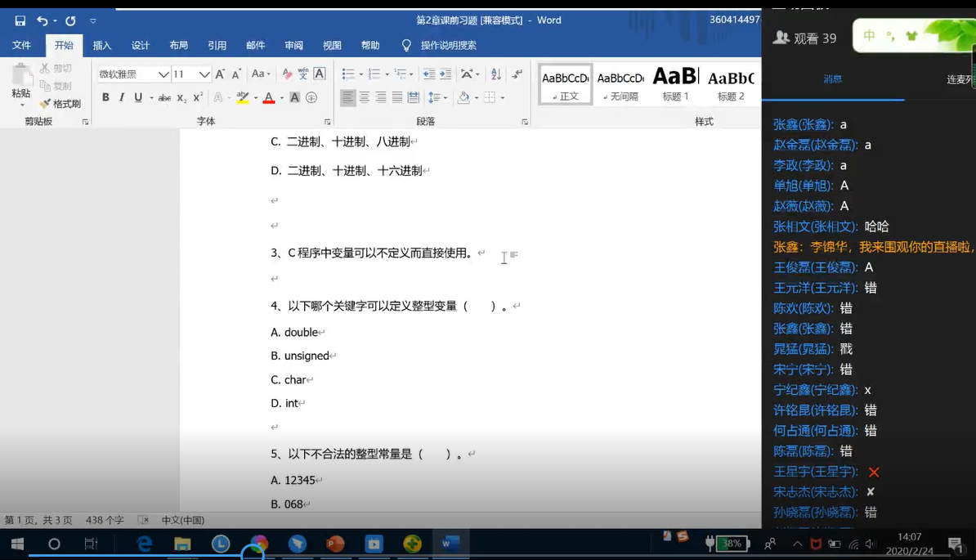Click the clear formatting eraser icon
This screenshot has width=976, height=560.
click(287, 74)
